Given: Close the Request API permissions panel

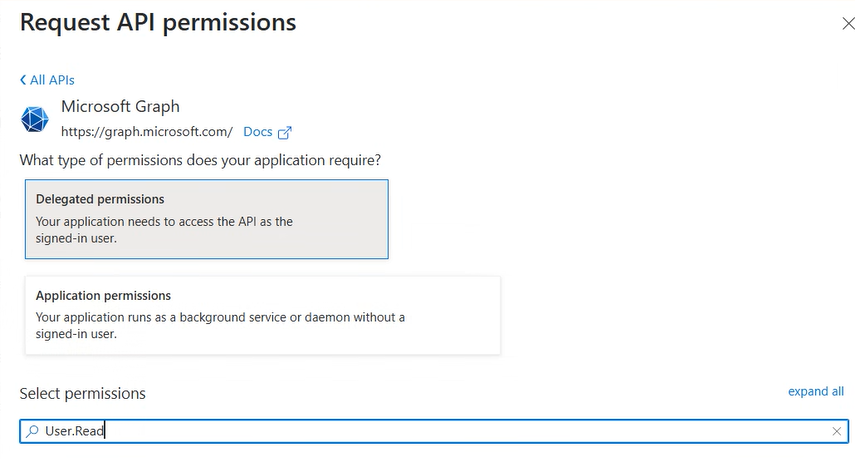Looking at the screenshot, I should (848, 24).
